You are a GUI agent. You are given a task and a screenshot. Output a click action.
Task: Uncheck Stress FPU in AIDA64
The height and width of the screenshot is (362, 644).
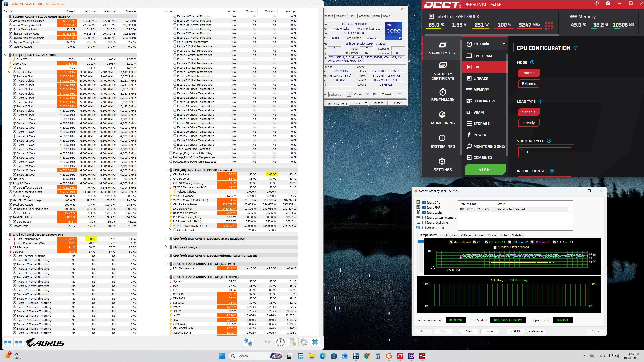click(424, 208)
